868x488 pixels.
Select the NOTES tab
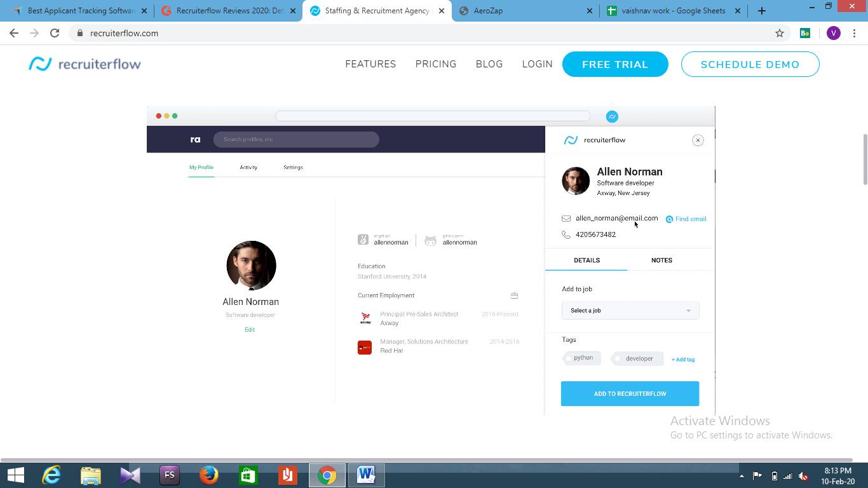pos(661,261)
